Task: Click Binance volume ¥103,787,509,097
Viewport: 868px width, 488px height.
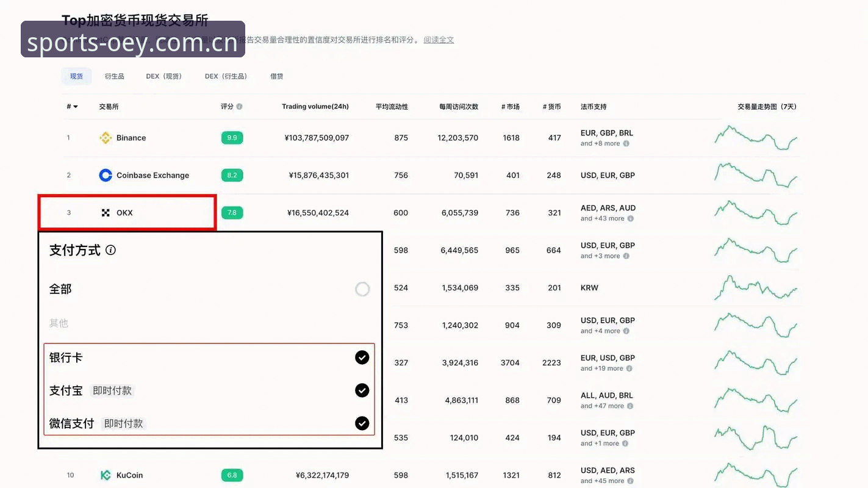Action: click(317, 138)
